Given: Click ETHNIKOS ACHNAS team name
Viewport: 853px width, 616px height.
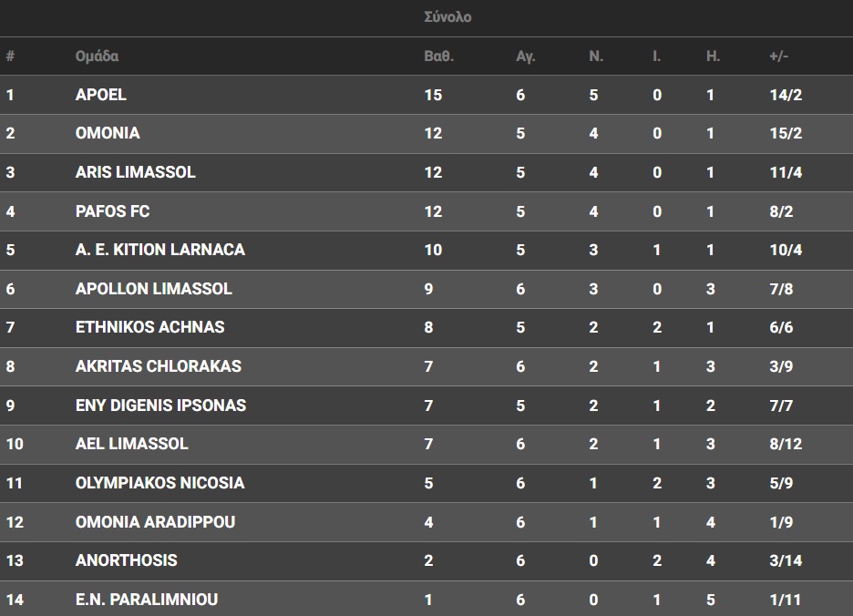Looking at the screenshot, I should click(149, 327).
